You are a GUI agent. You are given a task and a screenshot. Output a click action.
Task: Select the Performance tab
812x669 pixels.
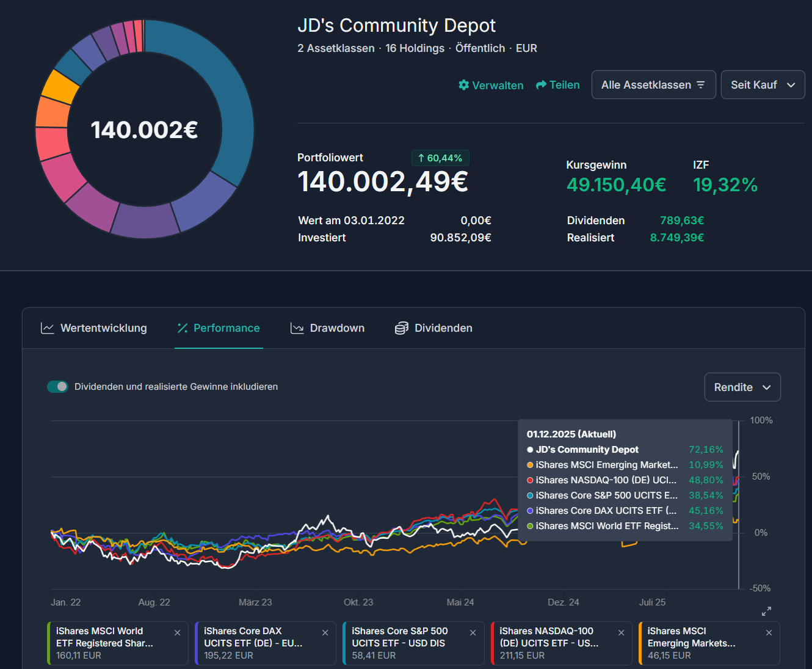[x=219, y=328]
